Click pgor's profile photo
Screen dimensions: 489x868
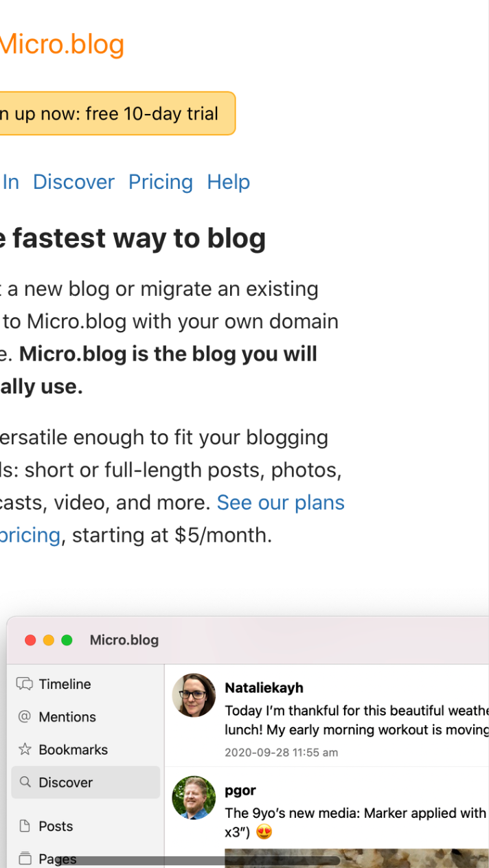[x=193, y=798]
